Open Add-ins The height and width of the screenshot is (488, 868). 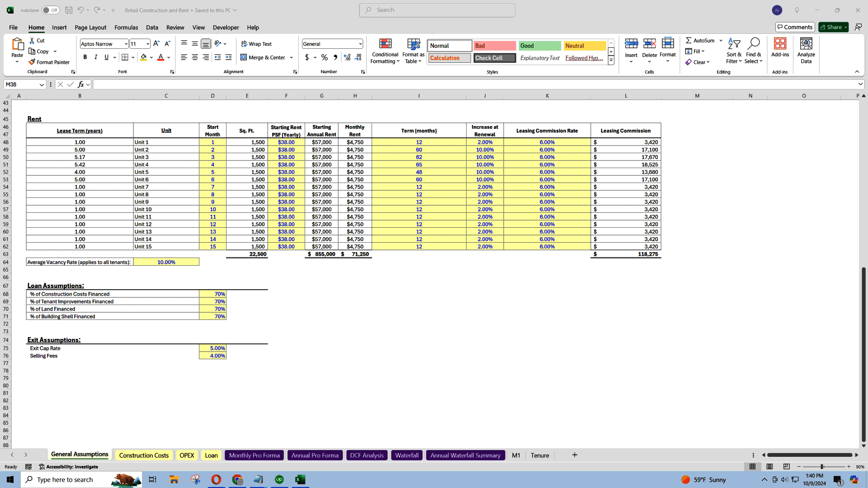(780, 47)
